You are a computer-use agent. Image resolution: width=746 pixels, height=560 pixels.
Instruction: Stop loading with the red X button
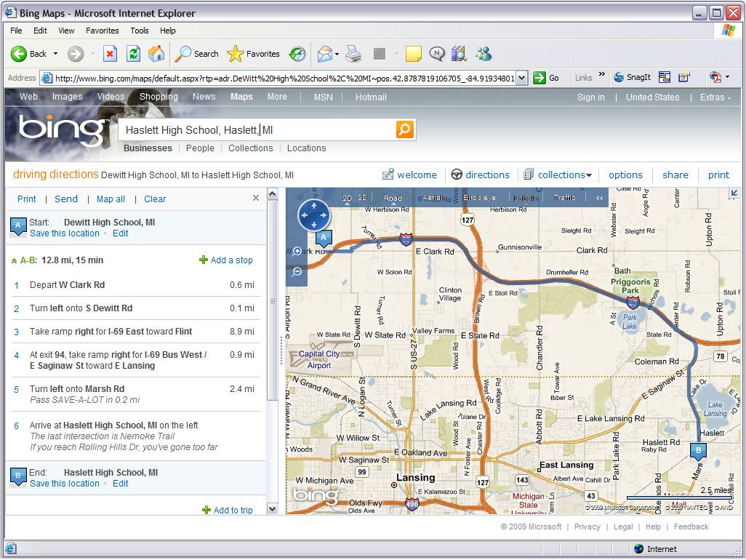pos(110,54)
